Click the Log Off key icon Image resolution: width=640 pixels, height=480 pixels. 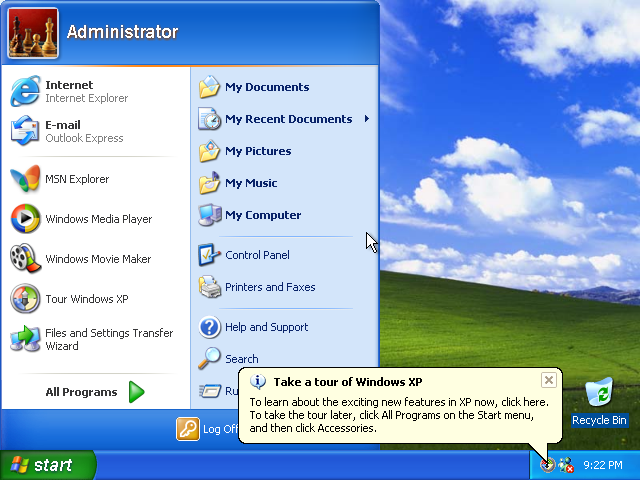click(188, 429)
